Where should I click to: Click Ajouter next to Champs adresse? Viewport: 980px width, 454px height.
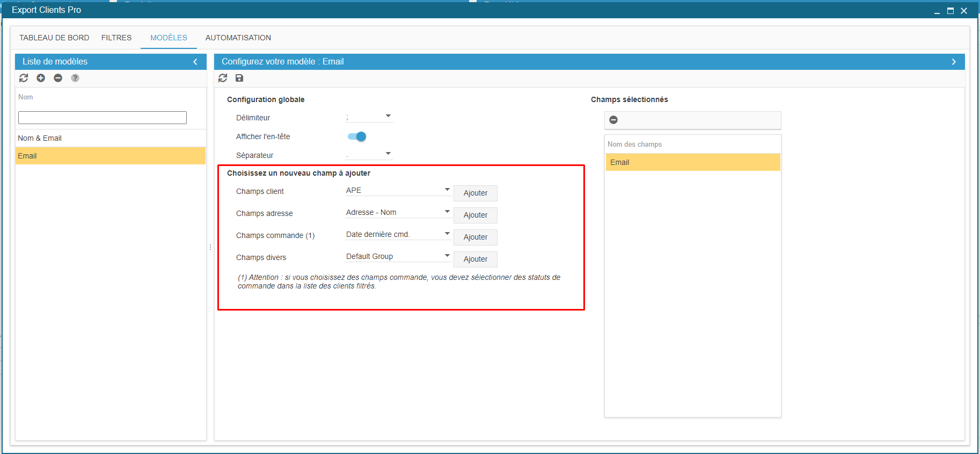[475, 215]
